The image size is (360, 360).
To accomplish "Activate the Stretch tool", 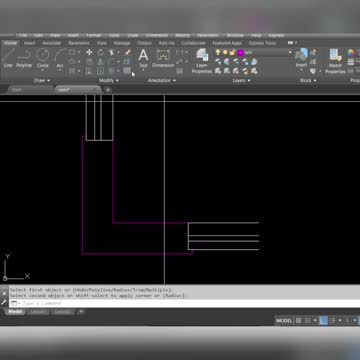I will click(89, 71).
